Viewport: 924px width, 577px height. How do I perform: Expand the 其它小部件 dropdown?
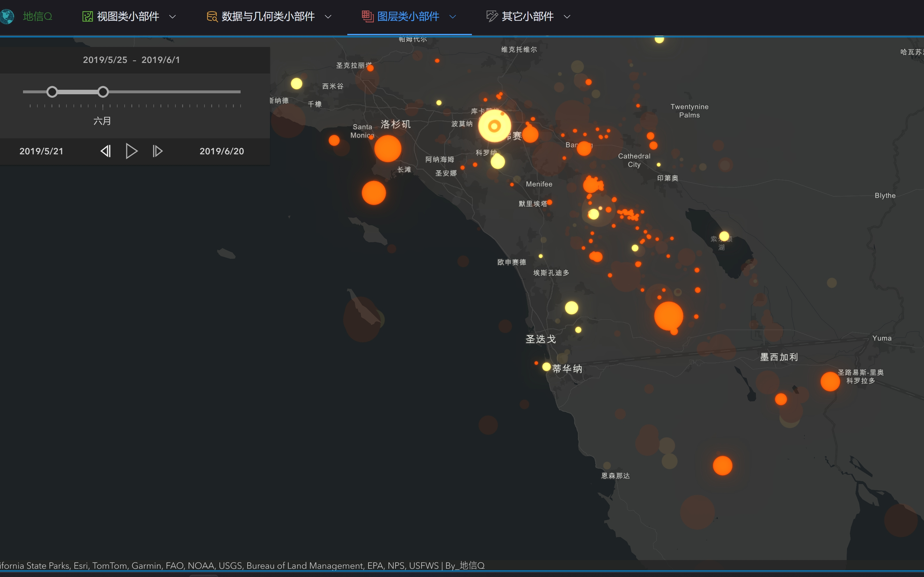coord(567,17)
